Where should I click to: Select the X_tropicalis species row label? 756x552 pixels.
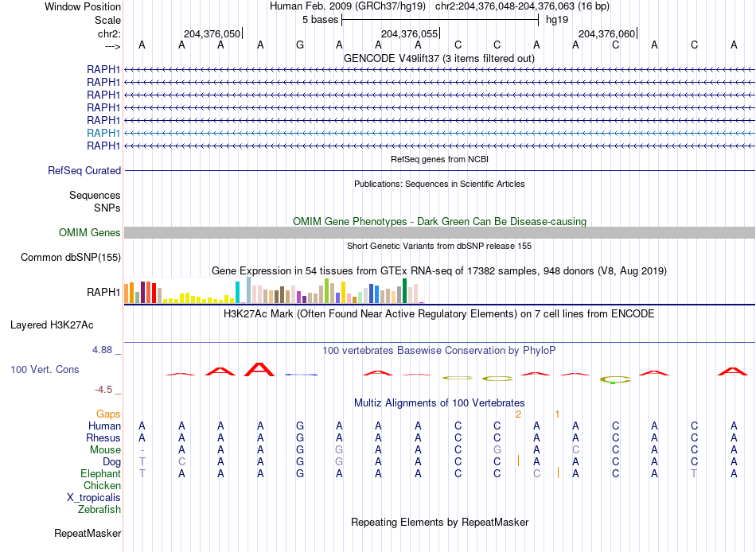94,498
